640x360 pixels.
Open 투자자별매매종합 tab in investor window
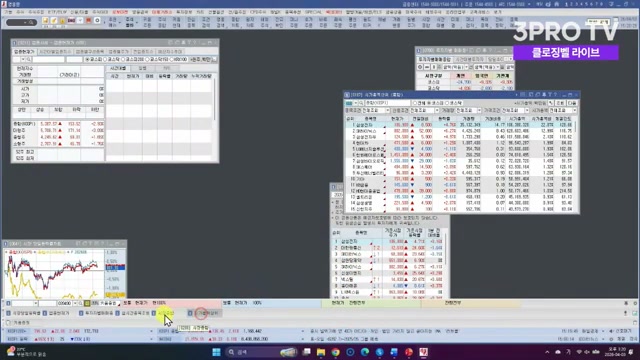pos(434,60)
